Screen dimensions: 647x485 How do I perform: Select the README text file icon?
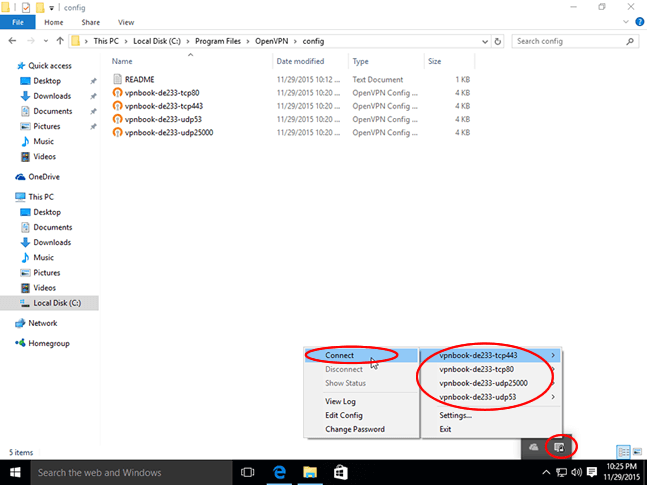pos(118,79)
